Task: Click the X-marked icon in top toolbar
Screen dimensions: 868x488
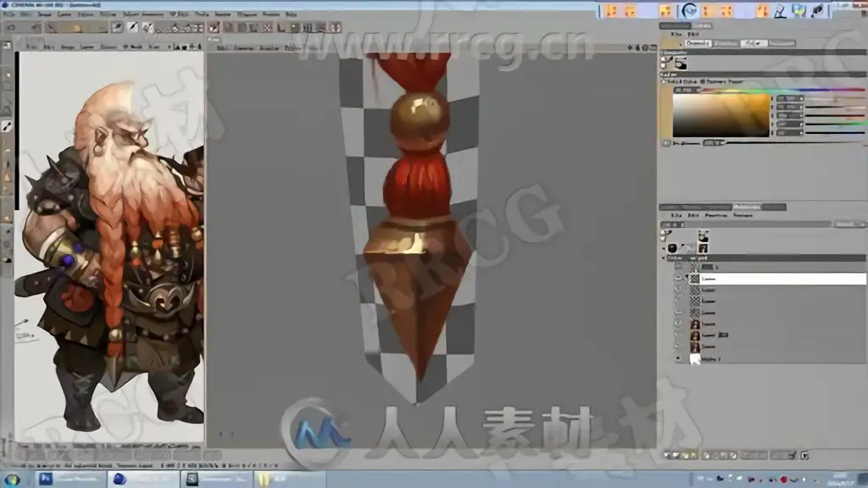Action: tap(267, 27)
